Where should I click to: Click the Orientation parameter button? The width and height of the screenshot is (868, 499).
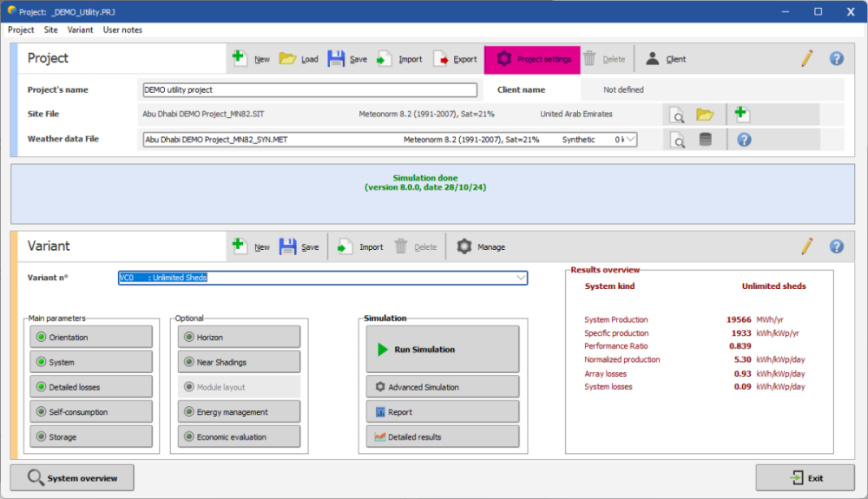click(91, 337)
